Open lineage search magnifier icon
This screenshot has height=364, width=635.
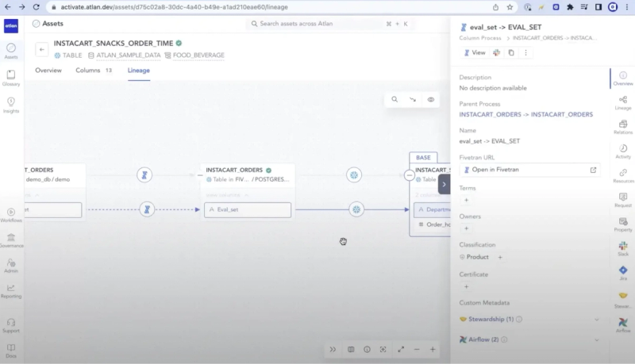[394, 99]
